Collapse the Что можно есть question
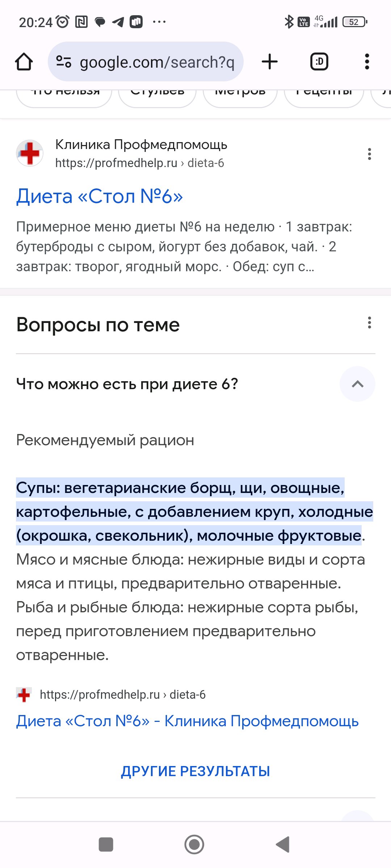This screenshot has height=868, width=391. click(x=357, y=384)
